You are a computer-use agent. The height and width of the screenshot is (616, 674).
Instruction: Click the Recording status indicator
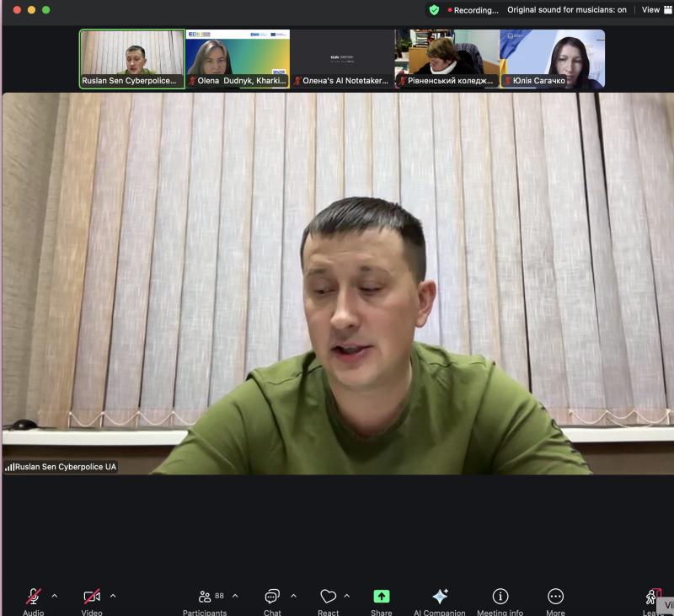(473, 10)
